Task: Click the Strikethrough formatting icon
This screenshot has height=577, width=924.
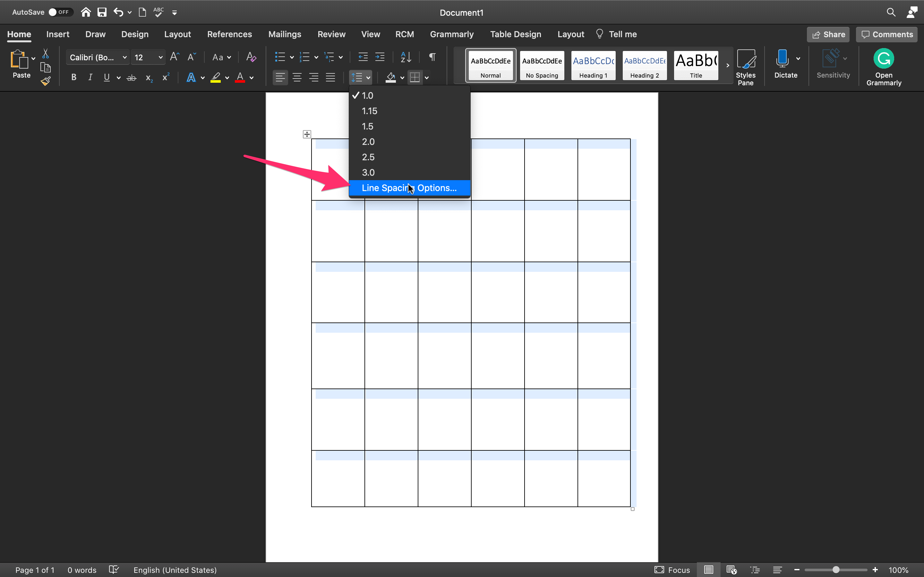Action: (131, 78)
